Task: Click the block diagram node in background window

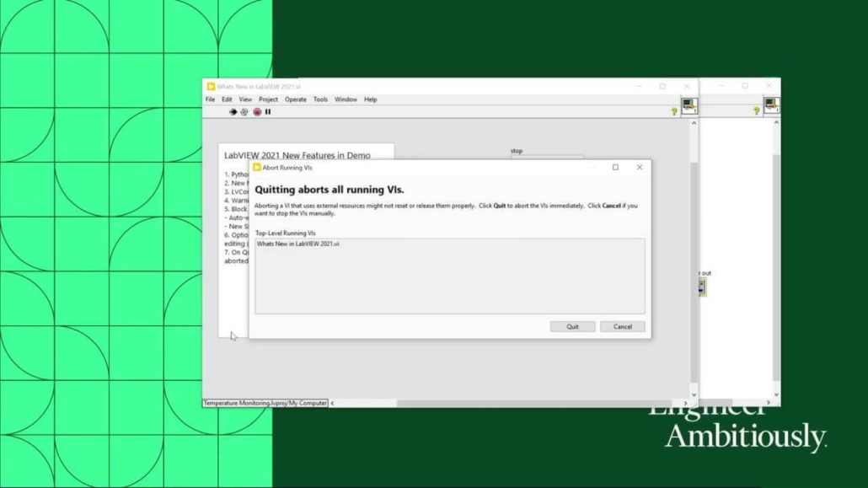Action: coord(701,287)
